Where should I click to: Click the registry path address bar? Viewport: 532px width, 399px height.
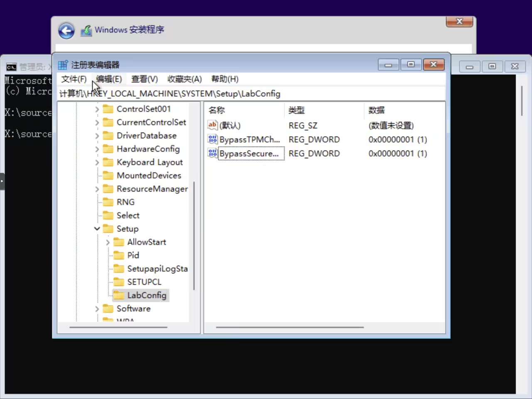pyautogui.click(x=251, y=93)
